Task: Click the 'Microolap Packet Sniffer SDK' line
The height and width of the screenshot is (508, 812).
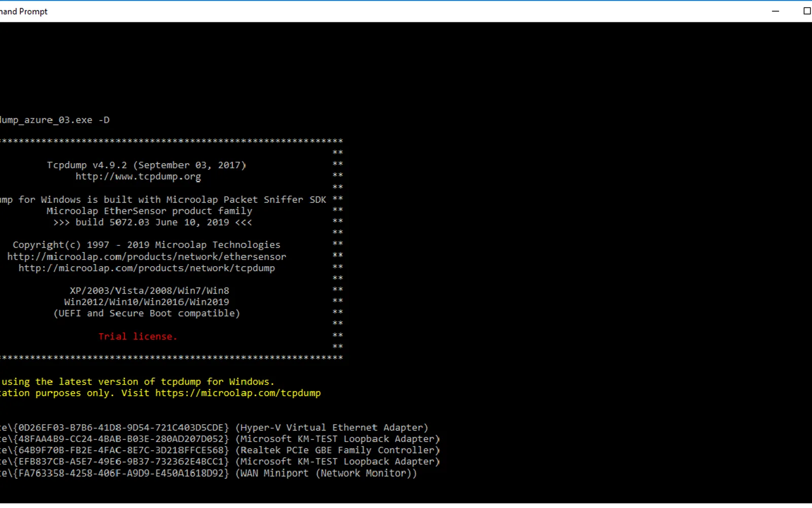Action: tap(163, 200)
